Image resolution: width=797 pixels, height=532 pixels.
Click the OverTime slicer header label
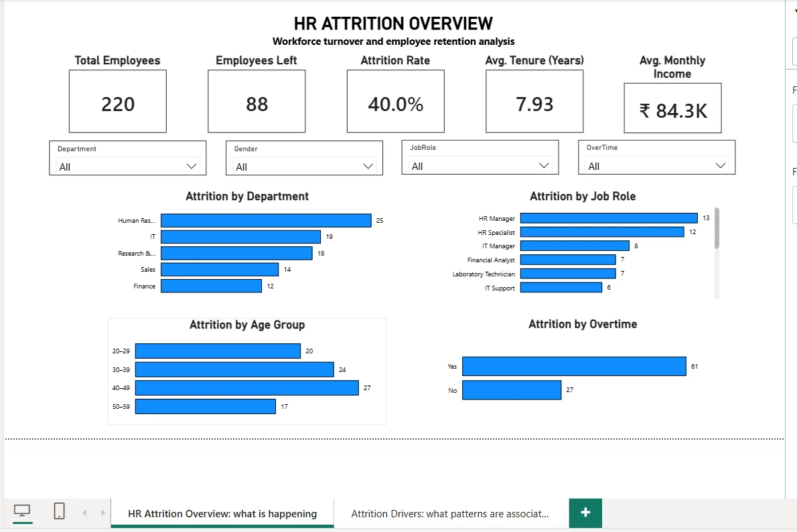click(602, 147)
